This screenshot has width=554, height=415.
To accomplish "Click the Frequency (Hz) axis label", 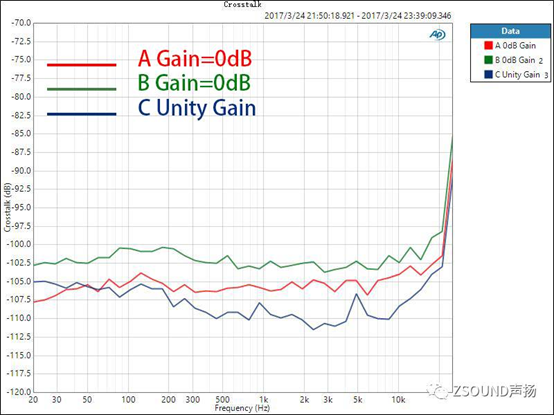I will pos(242,408).
